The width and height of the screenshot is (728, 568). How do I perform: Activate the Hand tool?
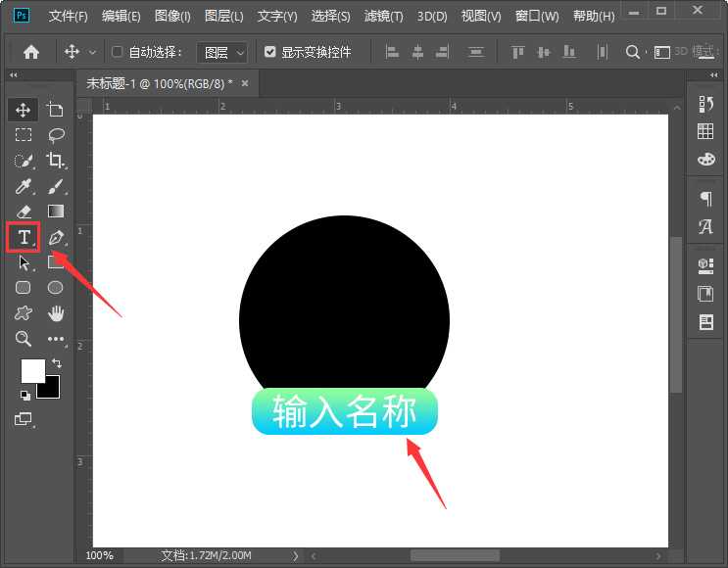pyautogui.click(x=56, y=313)
